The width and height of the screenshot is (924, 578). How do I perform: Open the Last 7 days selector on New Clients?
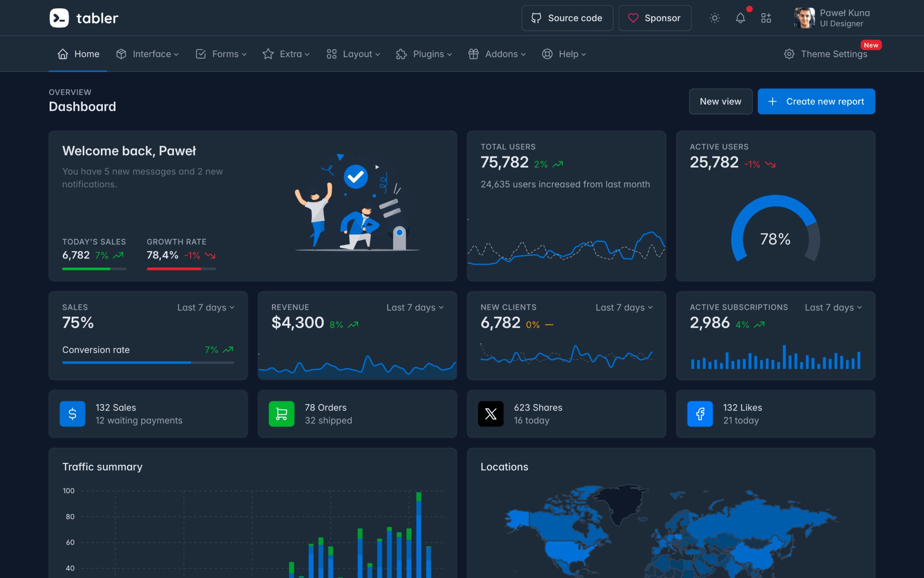pyautogui.click(x=623, y=307)
